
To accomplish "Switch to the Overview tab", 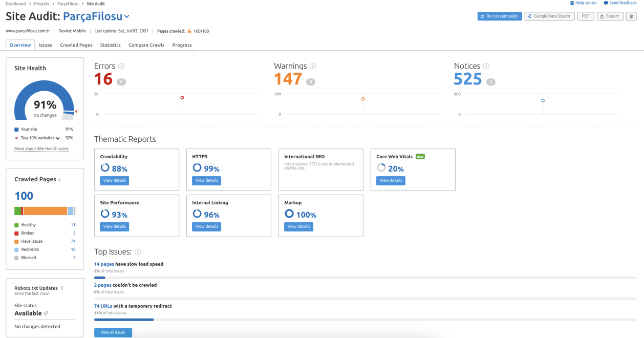I will click(x=20, y=45).
